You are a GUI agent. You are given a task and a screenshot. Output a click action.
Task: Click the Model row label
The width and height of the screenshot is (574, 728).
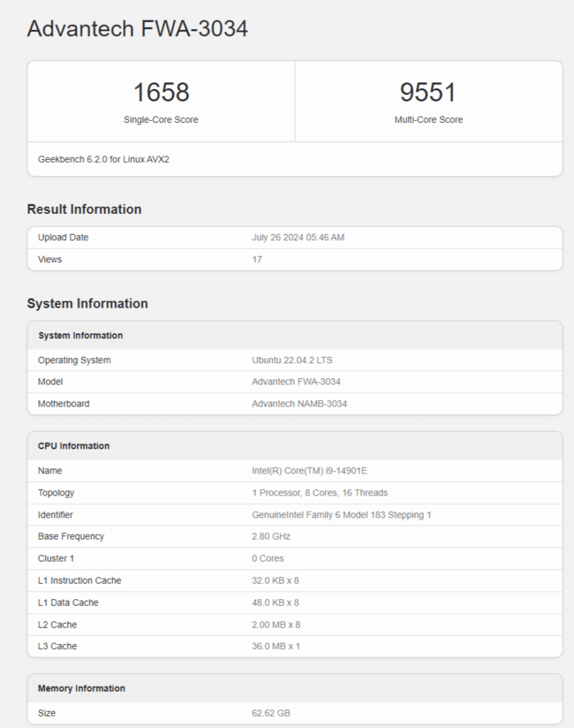51,382
